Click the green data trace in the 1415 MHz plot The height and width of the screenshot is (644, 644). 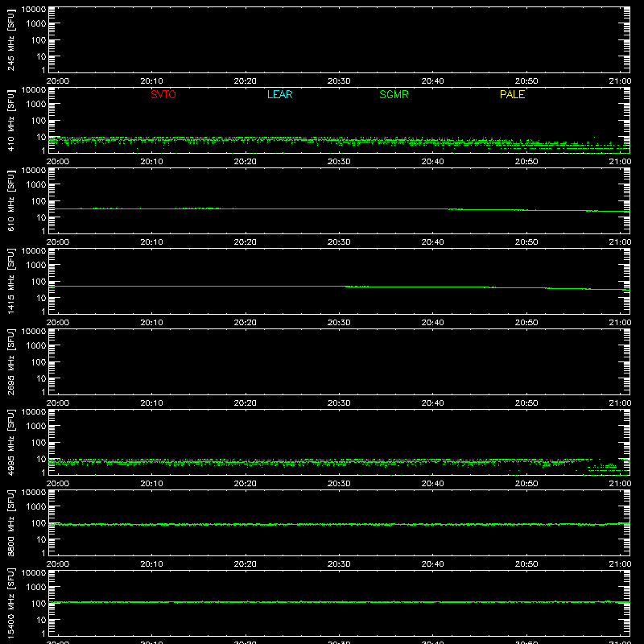coord(339,287)
